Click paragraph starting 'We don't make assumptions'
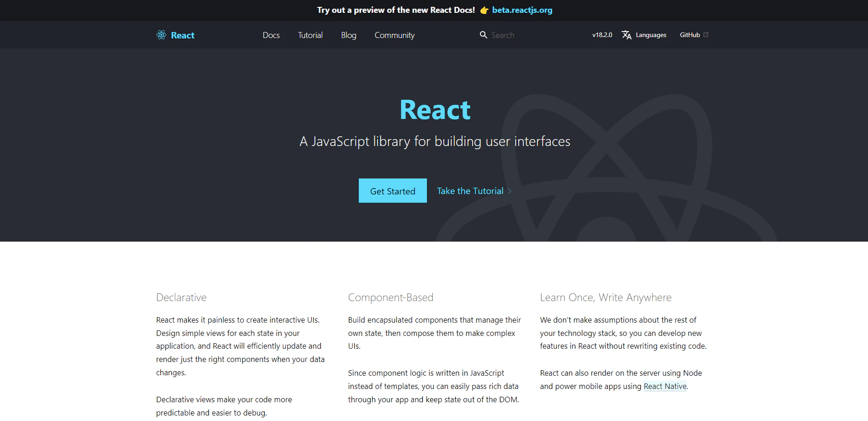 pyautogui.click(x=623, y=333)
